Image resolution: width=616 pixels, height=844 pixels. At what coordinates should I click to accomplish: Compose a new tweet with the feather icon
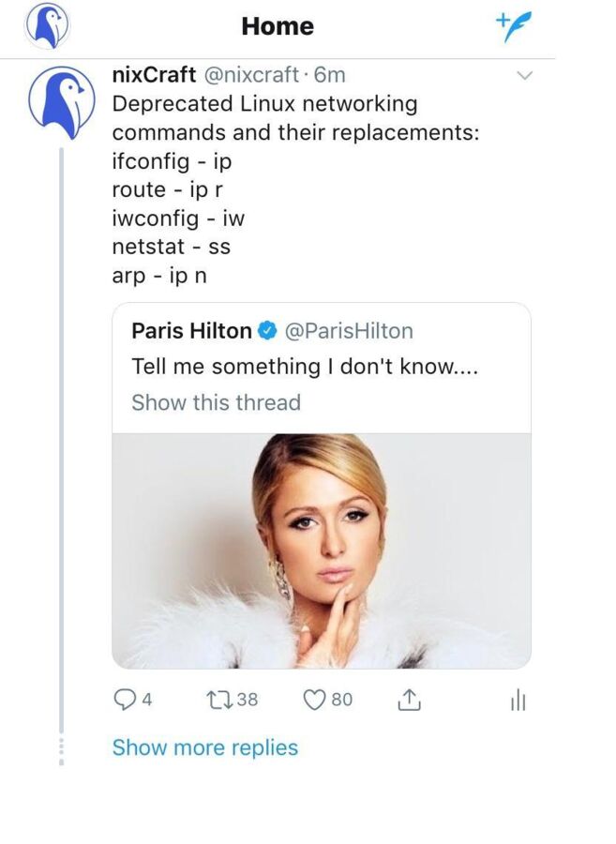click(513, 27)
